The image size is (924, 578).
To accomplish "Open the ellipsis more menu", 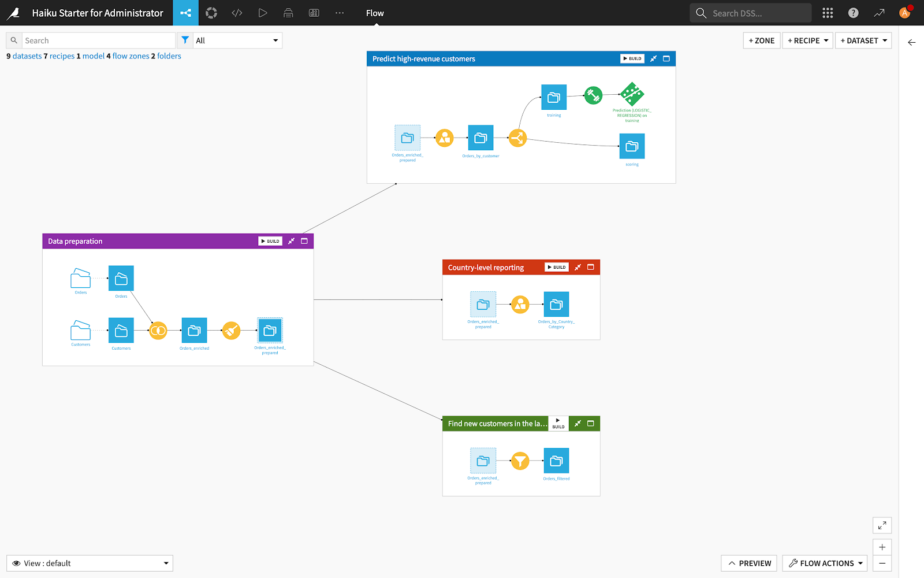I will point(340,13).
